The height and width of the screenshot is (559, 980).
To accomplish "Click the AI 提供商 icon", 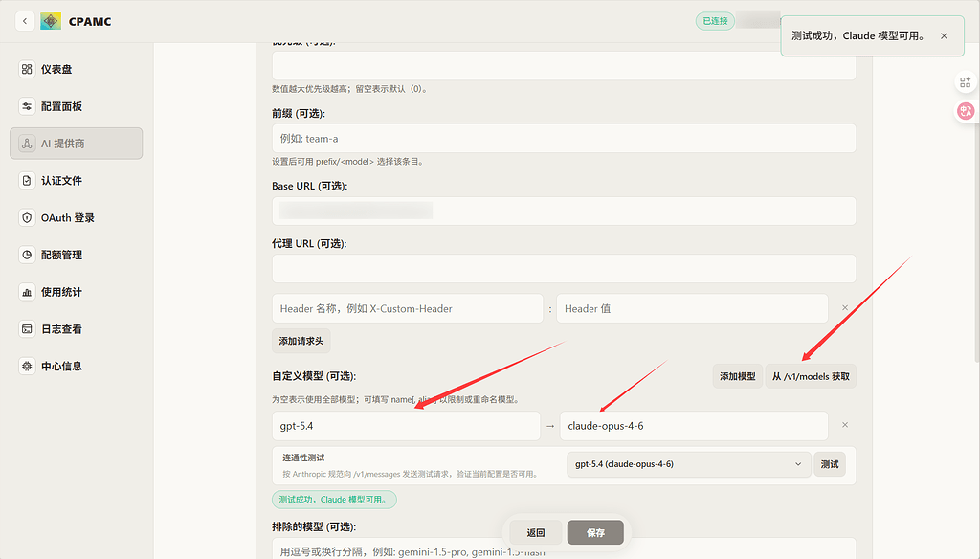I will click(x=27, y=144).
